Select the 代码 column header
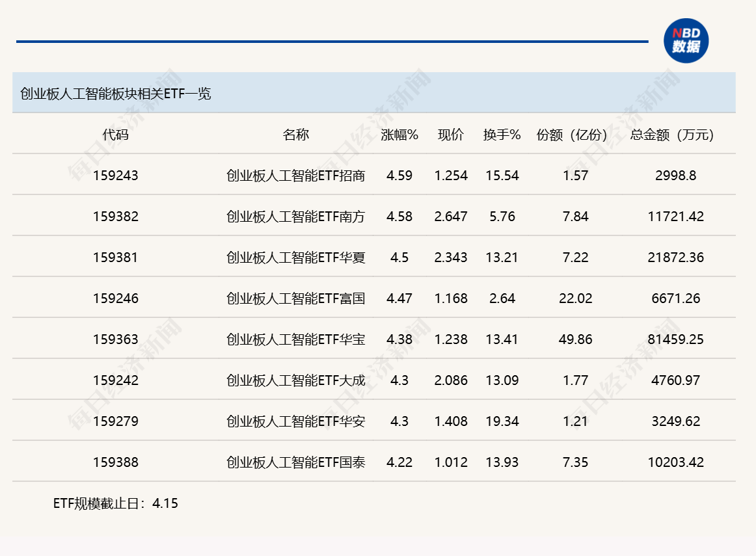 pyautogui.click(x=115, y=136)
